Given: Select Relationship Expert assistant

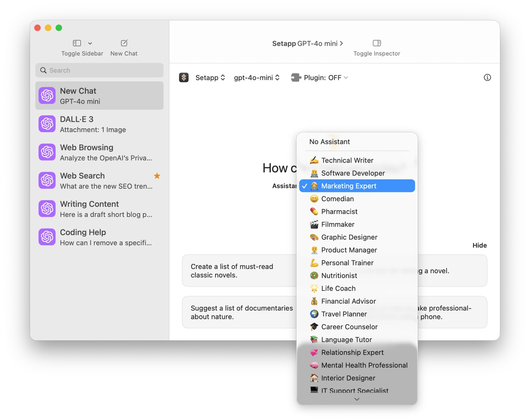Looking at the screenshot, I should coord(357,353).
